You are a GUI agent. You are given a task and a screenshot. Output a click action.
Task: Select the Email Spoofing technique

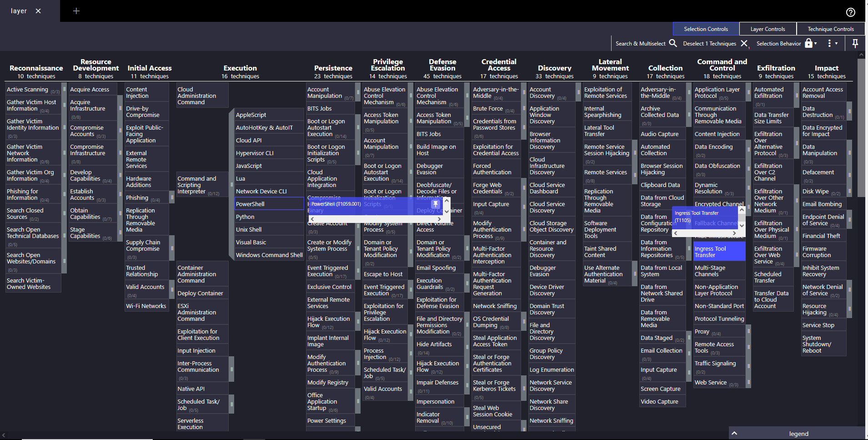pos(439,267)
